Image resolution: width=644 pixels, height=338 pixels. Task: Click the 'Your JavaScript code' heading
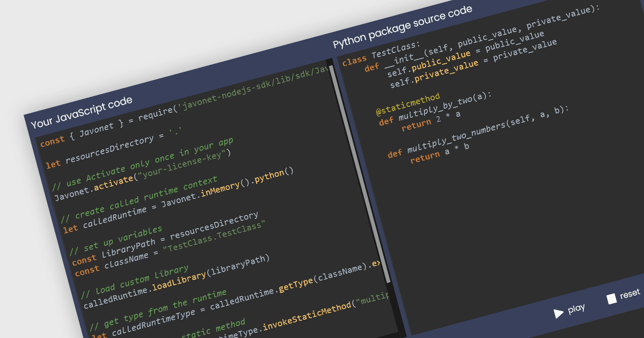click(82, 113)
